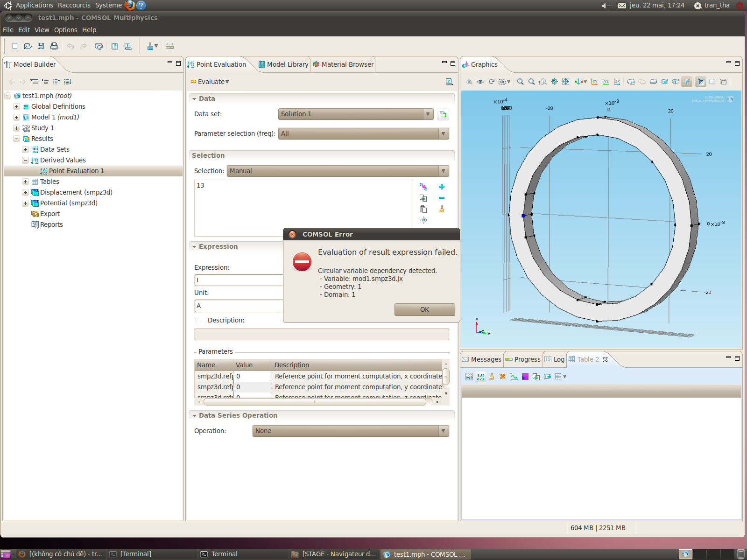
Task: Switch to the Messages tab
Action: coord(481,359)
